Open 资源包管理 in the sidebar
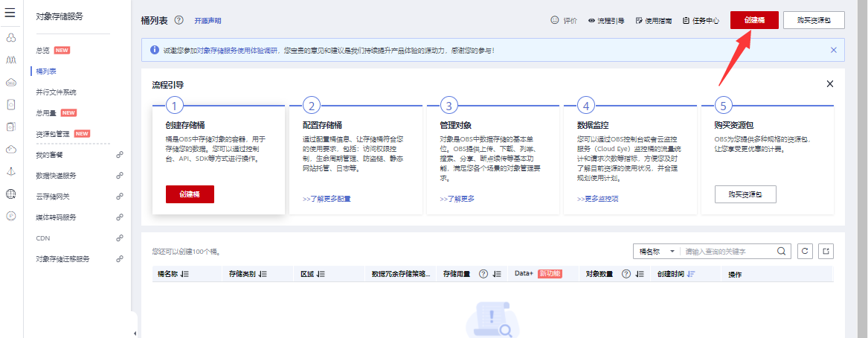The width and height of the screenshot is (868, 338). coord(53,133)
